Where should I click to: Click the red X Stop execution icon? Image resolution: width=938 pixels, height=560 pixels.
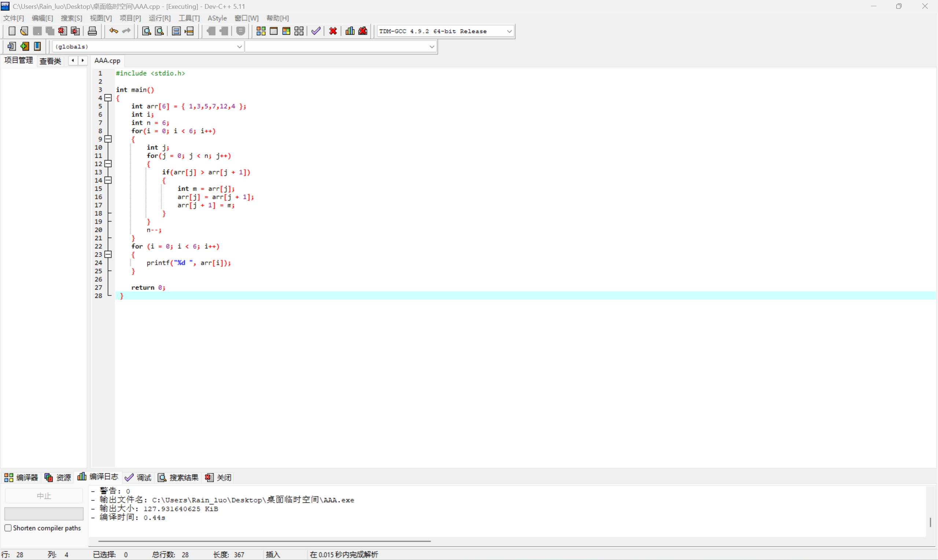pyautogui.click(x=333, y=31)
